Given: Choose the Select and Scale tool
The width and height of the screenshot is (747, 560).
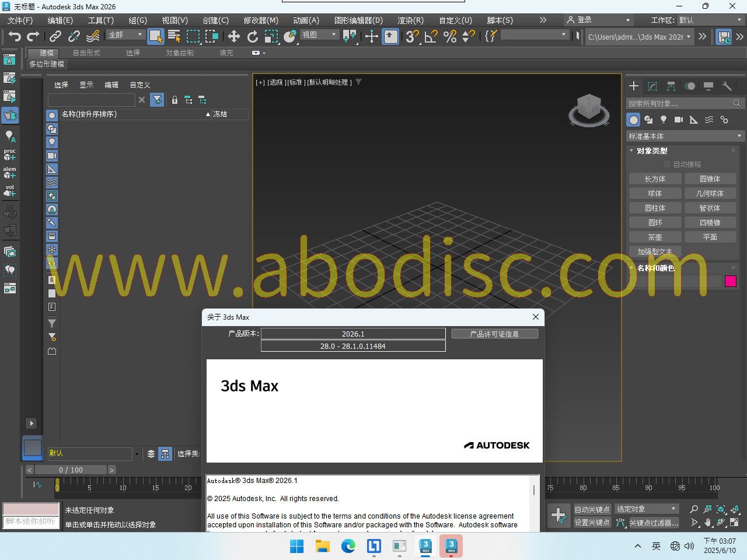Looking at the screenshot, I should [x=271, y=37].
